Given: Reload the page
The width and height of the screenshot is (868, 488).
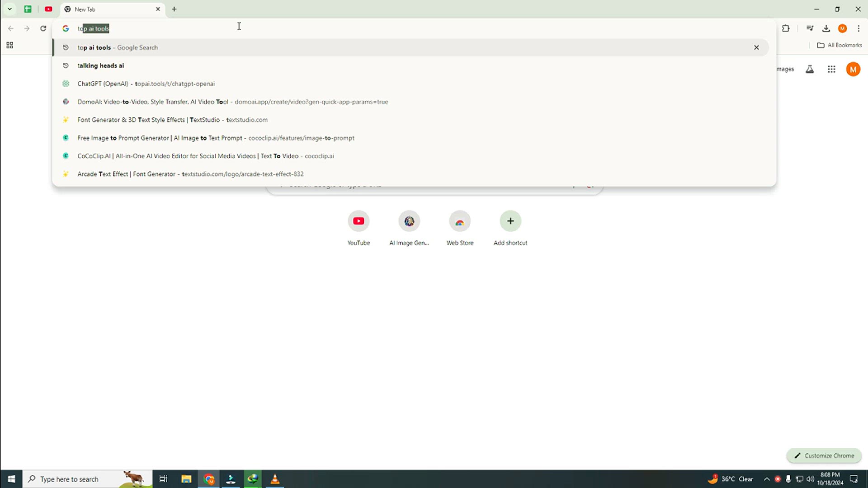Looking at the screenshot, I should pyautogui.click(x=43, y=28).
